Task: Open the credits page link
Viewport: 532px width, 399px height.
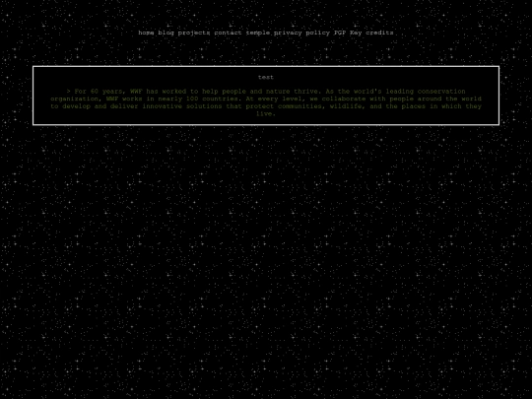Action: (x=379, y=33)
